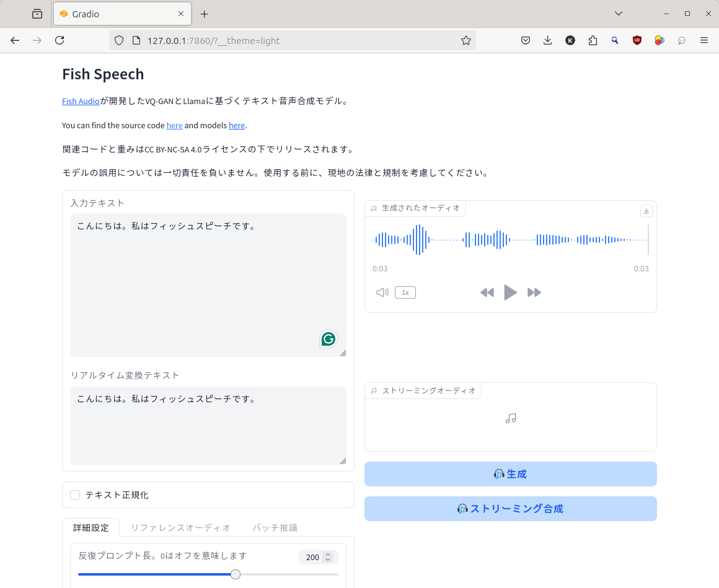Open the Fish Audio link
719x588 pixels.
81,101
